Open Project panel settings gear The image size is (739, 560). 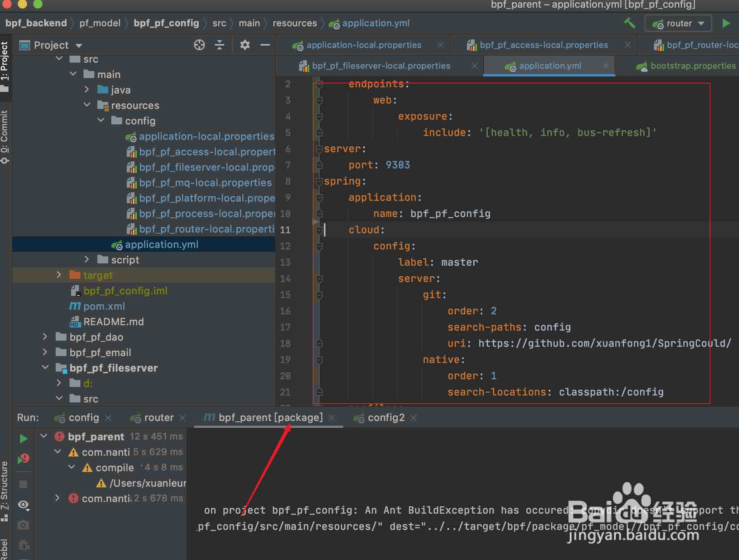pyautogui.click(x=245, y=45)
